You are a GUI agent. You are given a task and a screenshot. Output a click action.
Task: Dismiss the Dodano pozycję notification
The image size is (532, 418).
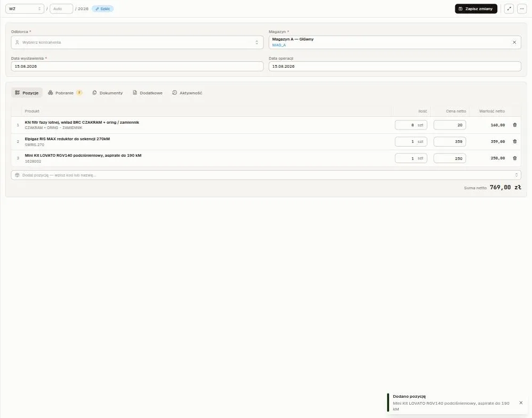pyautogui.click(x=521, y=403)
